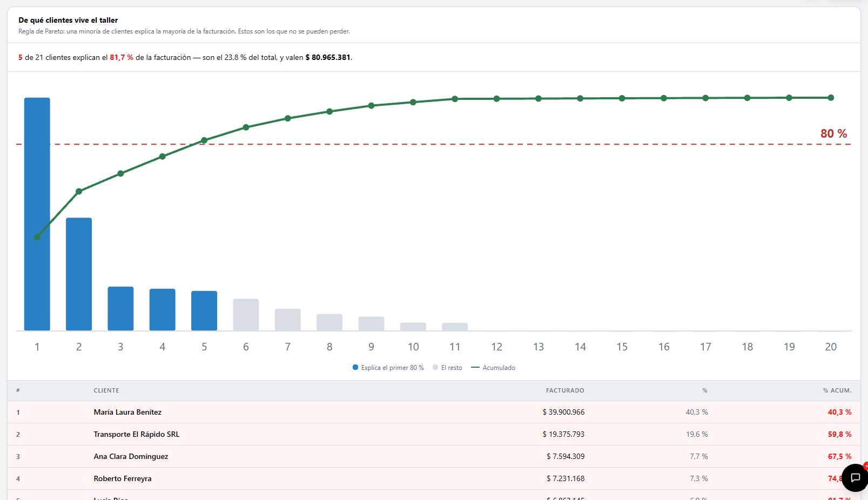Viewport: 868px width, 500px height.
Task: Click the amount '$ 19.375.793'
Action: [563, 434]
